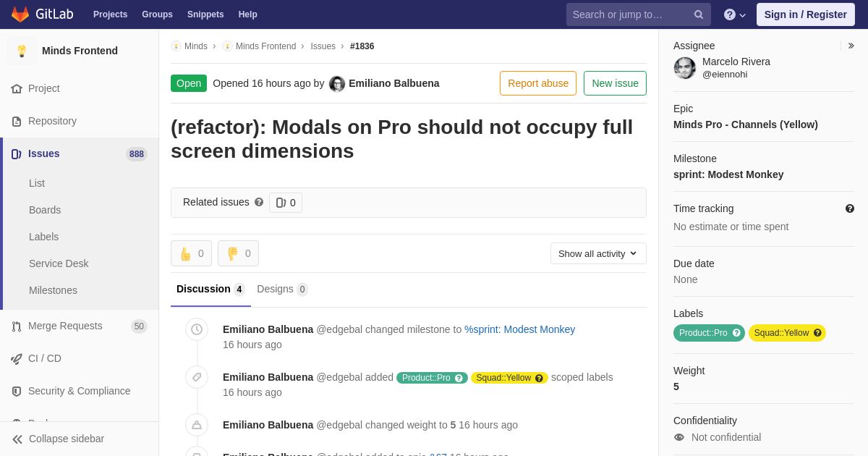Click the Related issues help icon
This screenshot has width=868, height=456.
tap(259, 203)
